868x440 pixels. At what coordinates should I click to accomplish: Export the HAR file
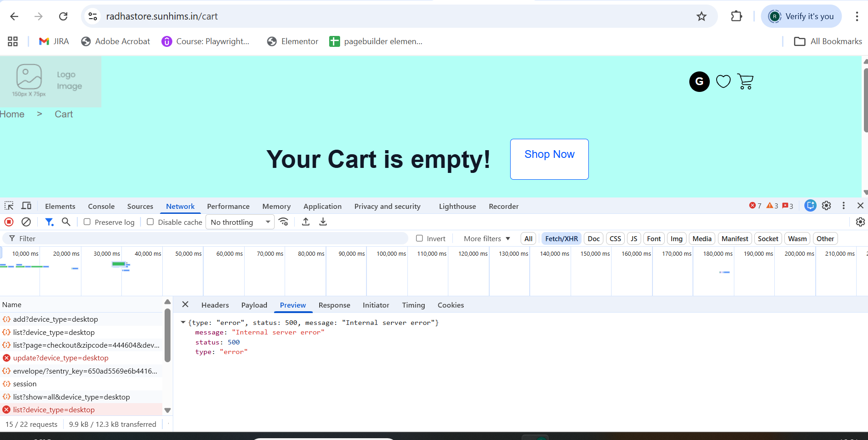coord(323,222)
